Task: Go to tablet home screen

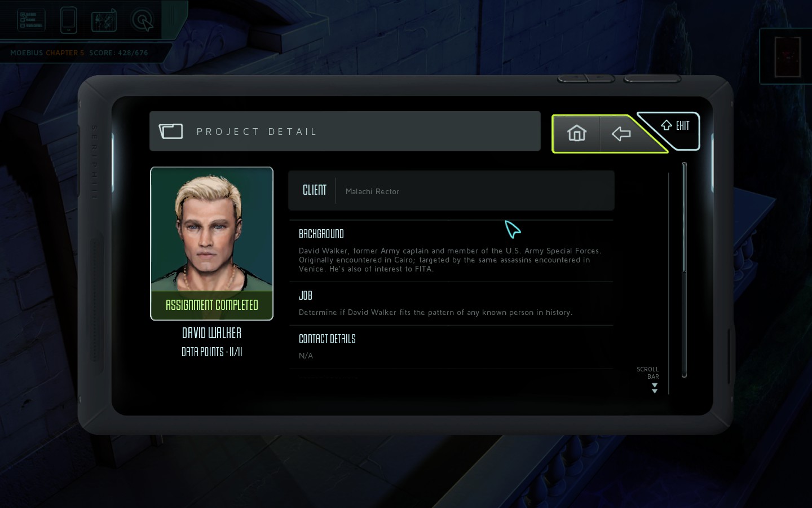Action: (576, 133)
